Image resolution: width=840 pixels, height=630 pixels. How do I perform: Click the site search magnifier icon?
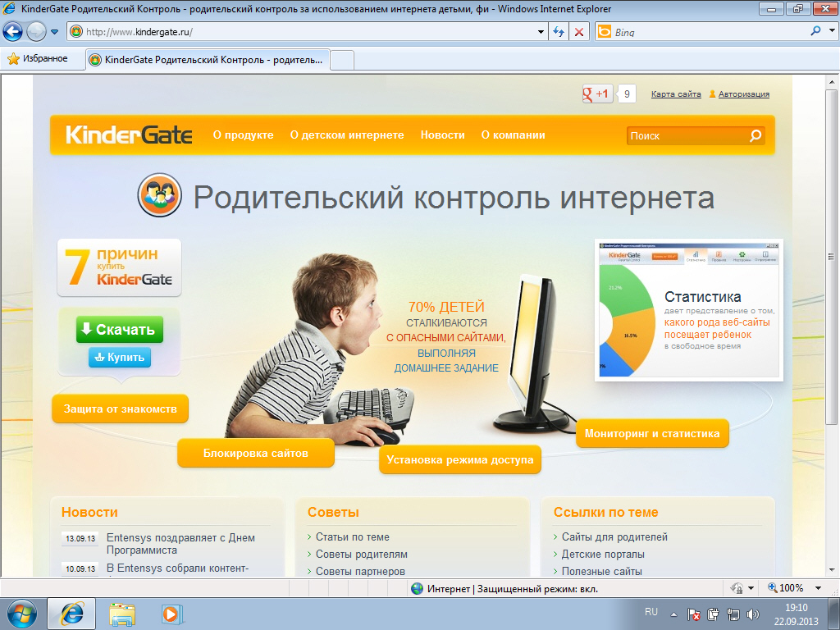756,135
